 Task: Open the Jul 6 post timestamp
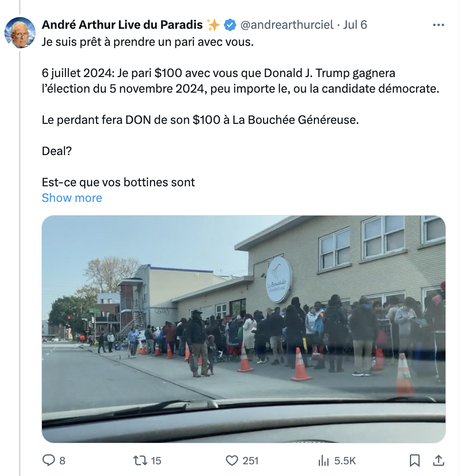tap(355, 25)
